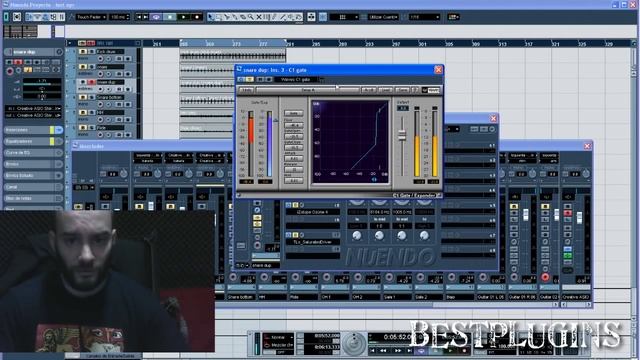The height and width of the screenshot is (360, 640).
Task: Click the first EQ gain knob in channel settings
Action: click(x=357, y=236)
